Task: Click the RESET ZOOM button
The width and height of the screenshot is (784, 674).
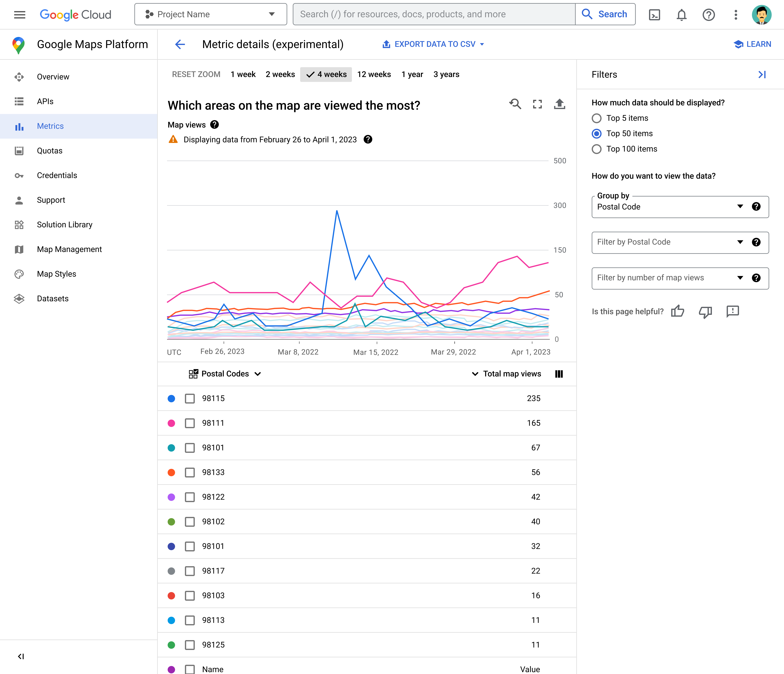Action: click(196, 74)
